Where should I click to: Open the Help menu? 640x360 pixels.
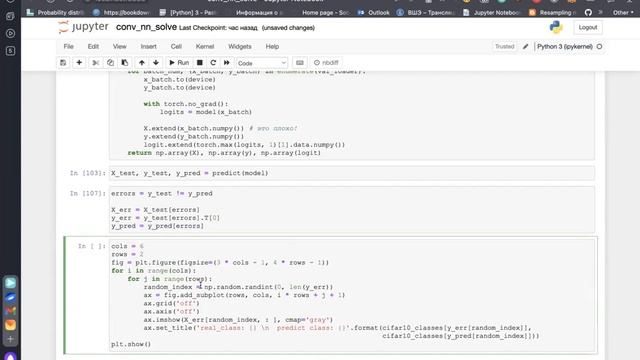272,47
